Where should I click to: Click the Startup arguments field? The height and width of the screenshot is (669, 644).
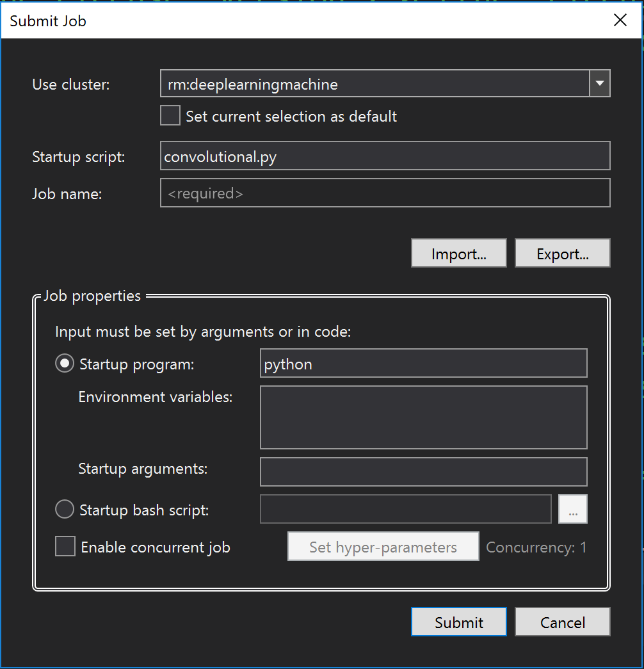(x=423, y=471)
